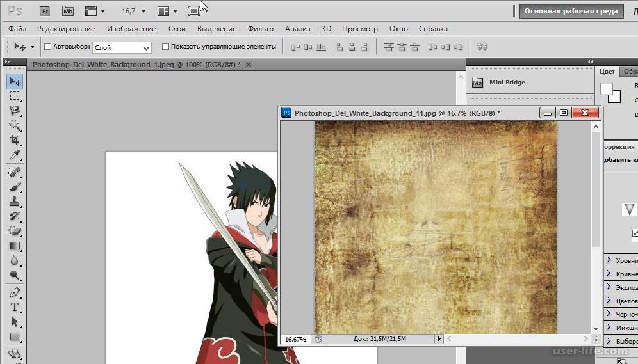Click the foreground color swatch in Цвет panel
This screenshot has width=638, height=364.
pyautogui.click(x=606, y=89)
